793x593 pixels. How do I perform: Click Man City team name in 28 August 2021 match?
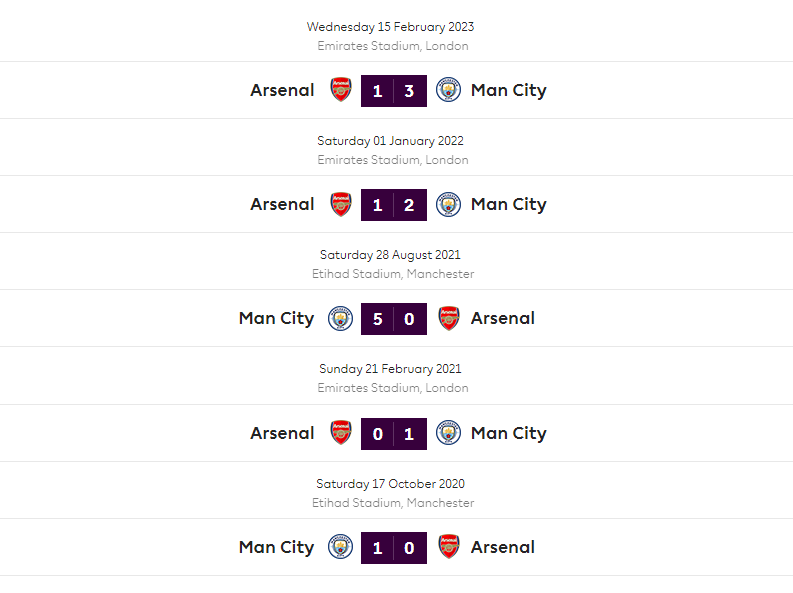pyautogui.click(x=276, y=319)
